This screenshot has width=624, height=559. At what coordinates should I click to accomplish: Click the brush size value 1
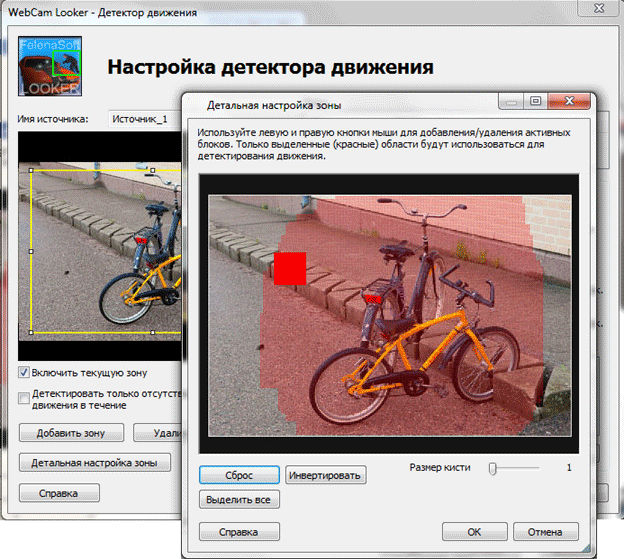point(569,467)
